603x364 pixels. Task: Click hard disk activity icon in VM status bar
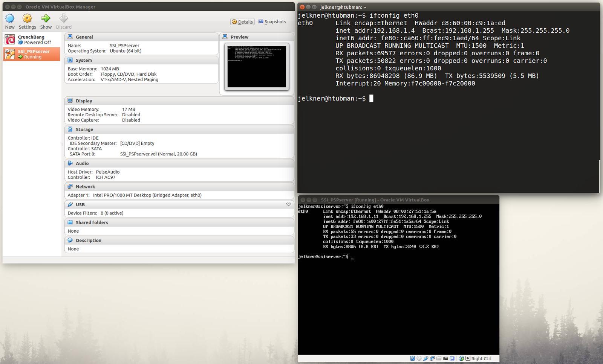tap(412, 358)
